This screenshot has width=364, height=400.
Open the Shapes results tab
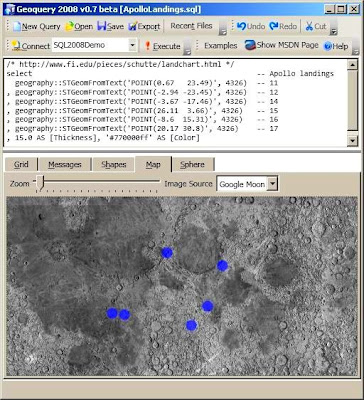(114, 164)
